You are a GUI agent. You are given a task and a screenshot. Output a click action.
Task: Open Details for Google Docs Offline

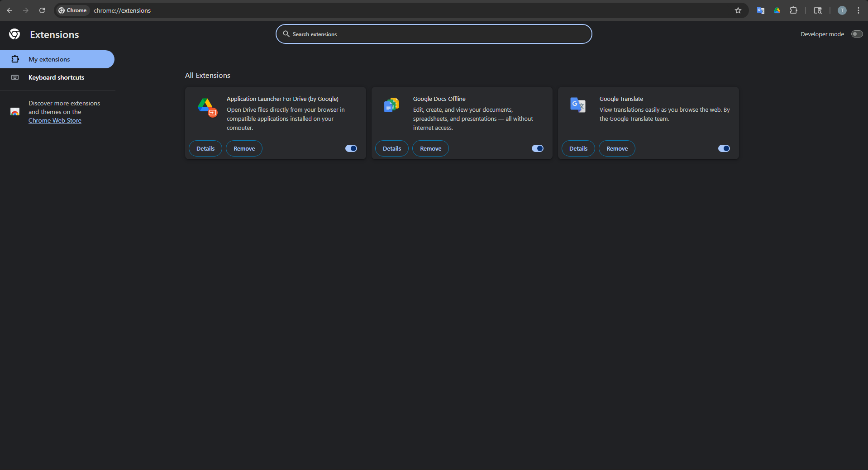pyautogui.click(x=392, y=148)
